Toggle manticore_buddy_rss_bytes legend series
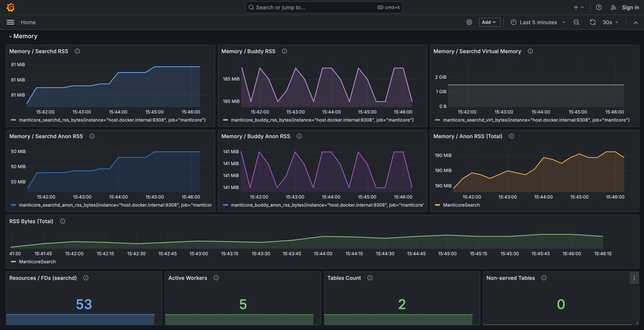 (322, 120)
